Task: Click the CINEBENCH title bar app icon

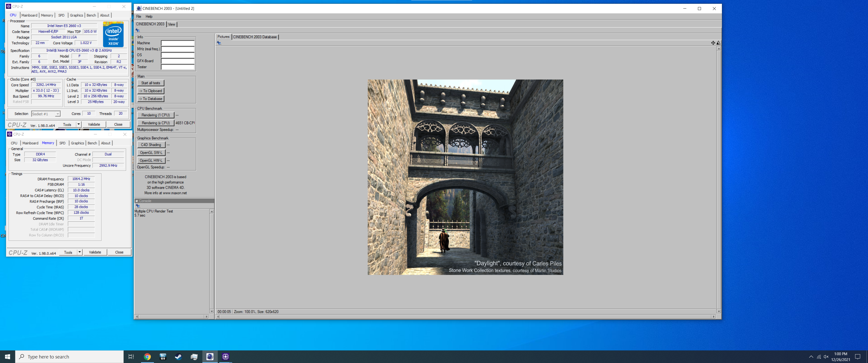Action: pos(139,8)
